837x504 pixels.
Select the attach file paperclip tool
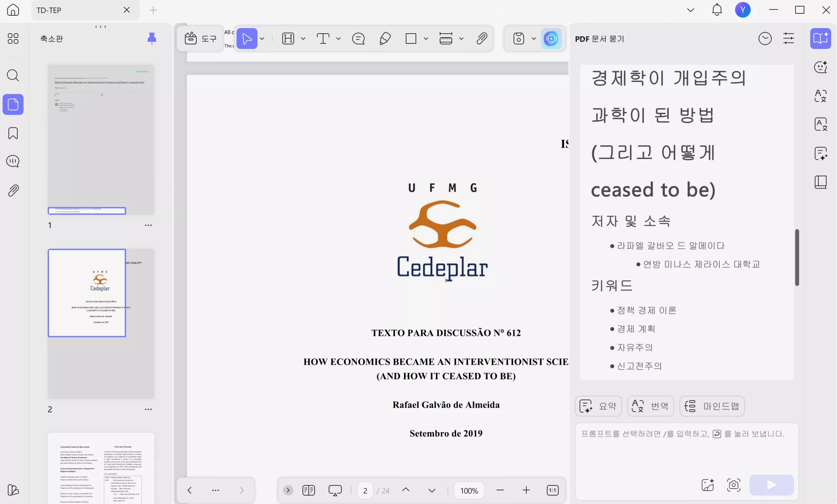tap(482, 38)
